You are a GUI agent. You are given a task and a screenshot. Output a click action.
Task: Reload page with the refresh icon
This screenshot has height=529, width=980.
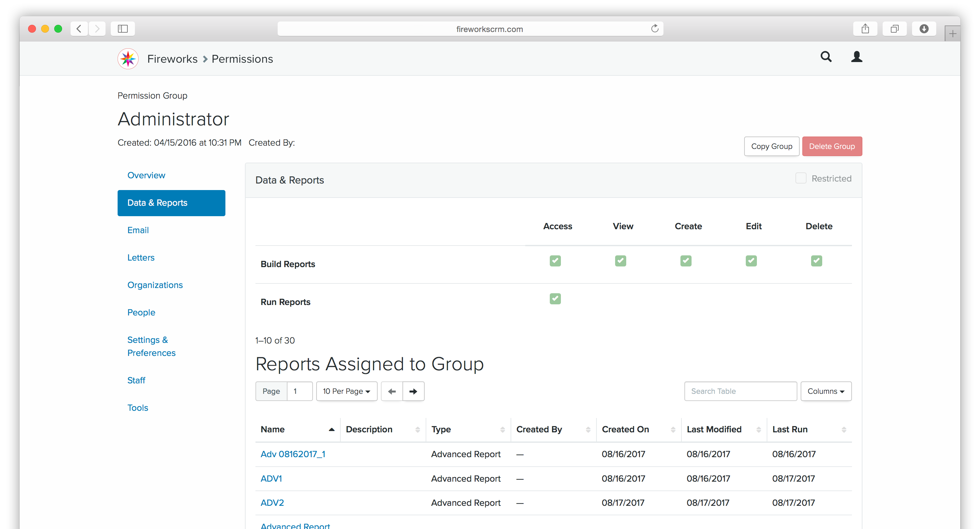[655, 29]
